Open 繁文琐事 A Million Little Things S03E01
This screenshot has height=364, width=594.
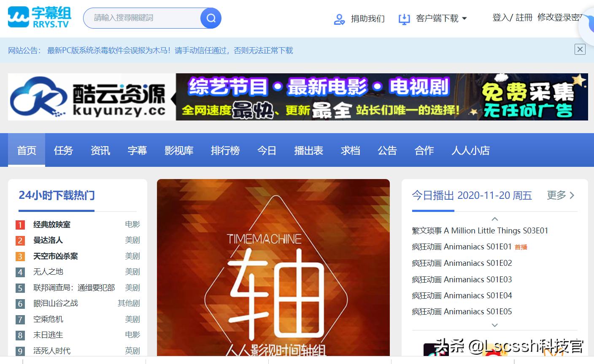480,230
